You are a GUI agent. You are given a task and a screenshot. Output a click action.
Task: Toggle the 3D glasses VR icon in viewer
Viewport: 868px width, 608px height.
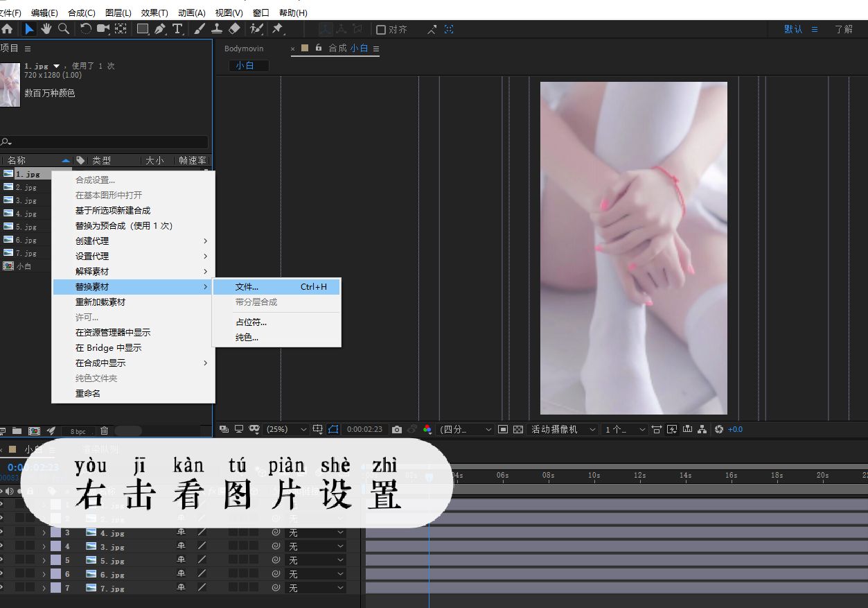254,430
